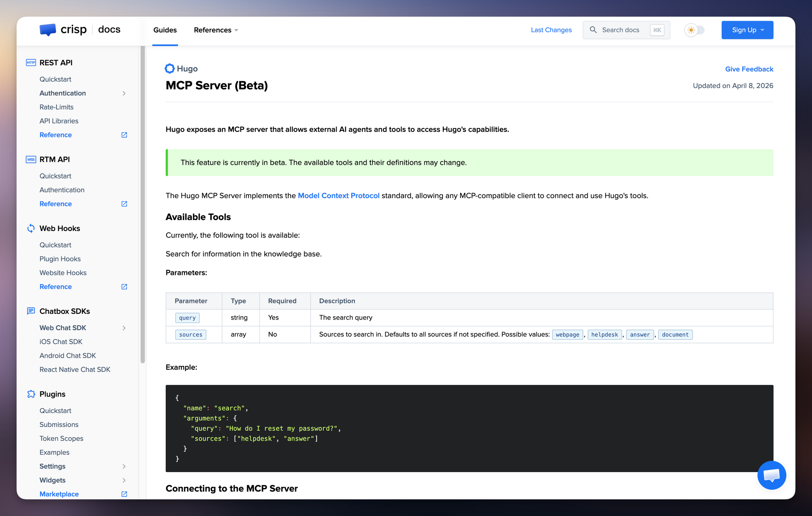Click the Crisp logo icon
Screen dimensions: 812x516
pos(48,30)
